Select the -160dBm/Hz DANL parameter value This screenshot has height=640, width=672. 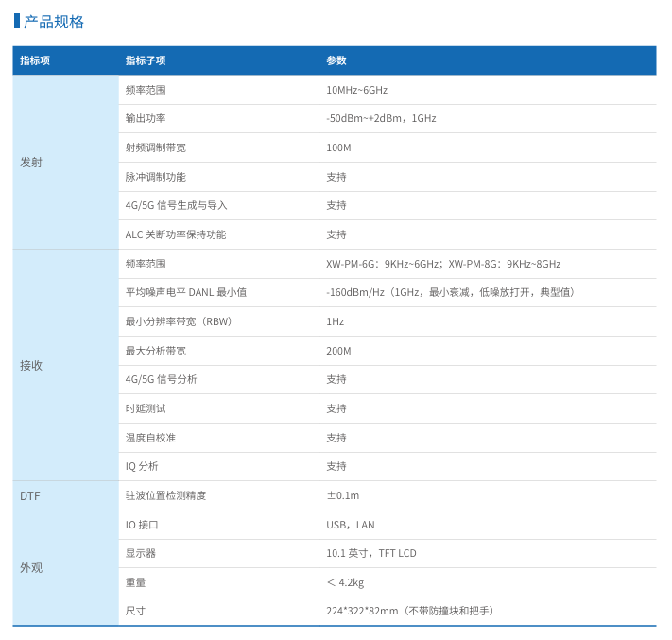coord(450,293)
